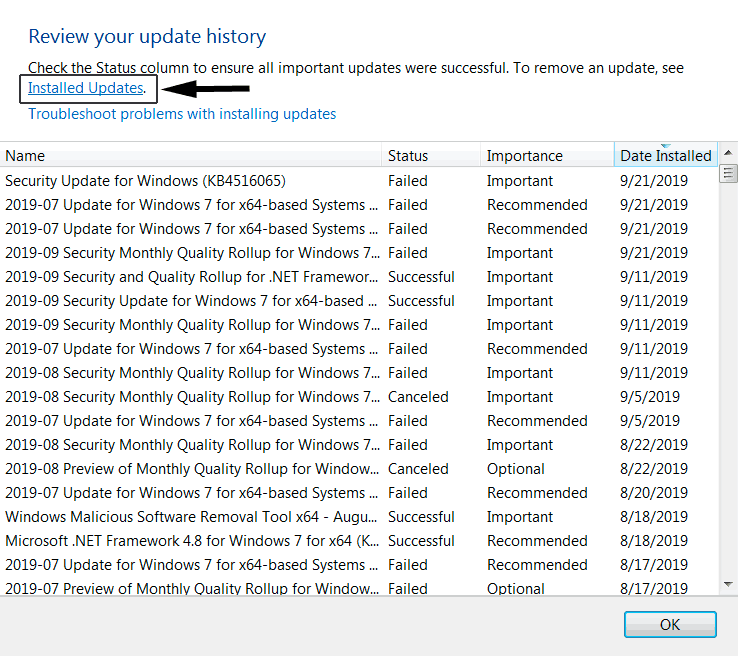This screenshot has height=656, width=738.
Task: Open the Installed Updates link
Action: (x=86, y=88)
